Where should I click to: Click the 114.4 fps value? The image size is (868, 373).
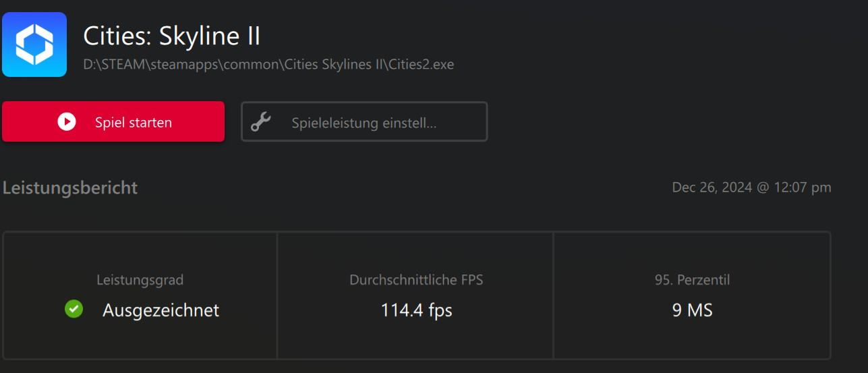[416, 310]
